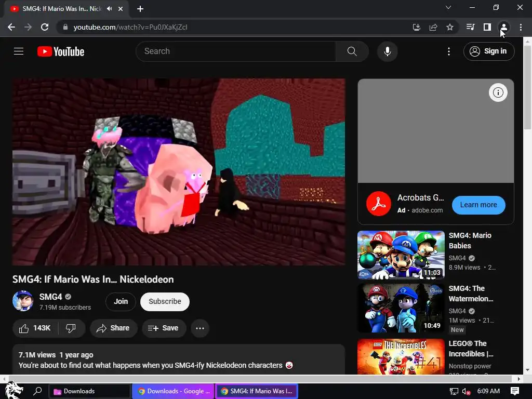Open SMG4: Mario Babies thumbnail
Viewport: 532px width, 399px height.
pos(401,255)
